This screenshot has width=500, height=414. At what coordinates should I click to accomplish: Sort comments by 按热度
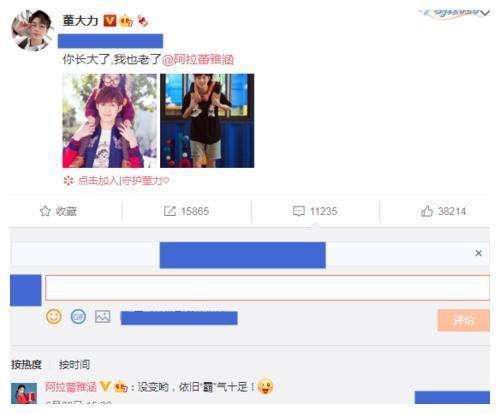(26, 364)
